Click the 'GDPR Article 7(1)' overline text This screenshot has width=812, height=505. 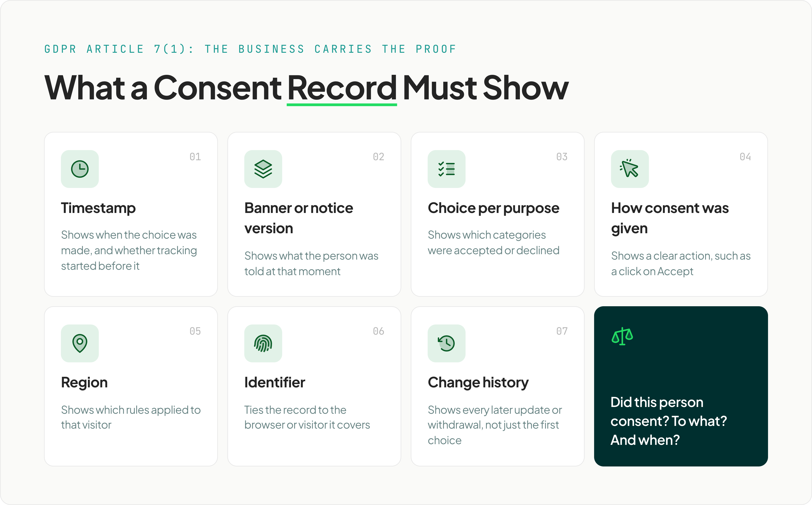(250, 49)
